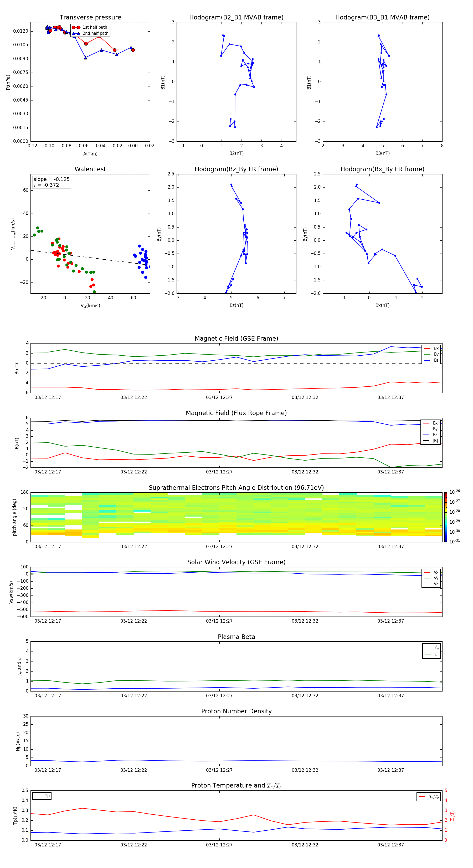473x868 pixels.
Task: Click the Bz entry in GSE magnetic legend
Action: pos(431,360)
